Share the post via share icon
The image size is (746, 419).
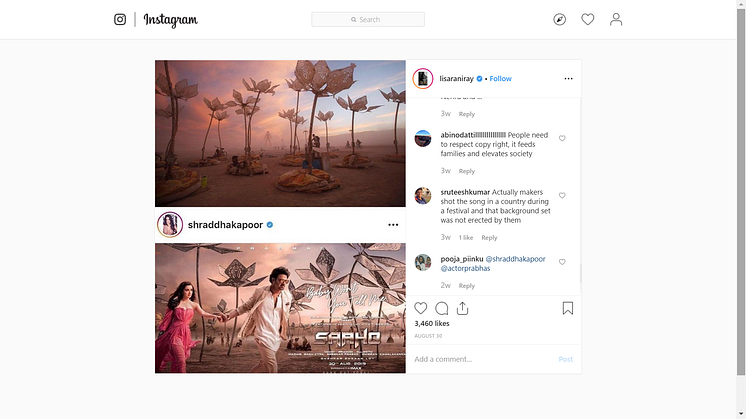coord(463,309)
